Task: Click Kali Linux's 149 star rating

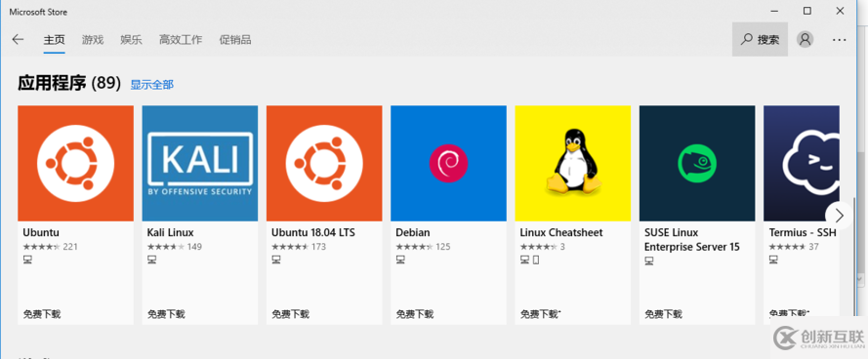Action: point(175,247)
